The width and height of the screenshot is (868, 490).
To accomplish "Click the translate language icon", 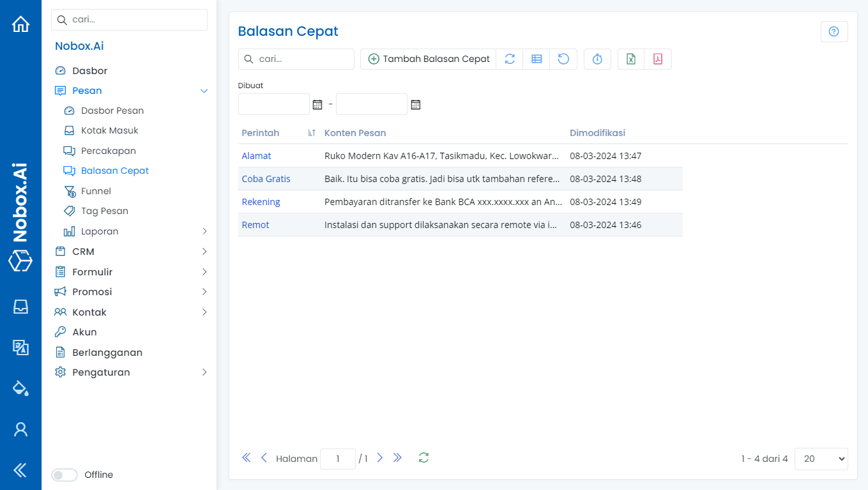I will point(20,347).
